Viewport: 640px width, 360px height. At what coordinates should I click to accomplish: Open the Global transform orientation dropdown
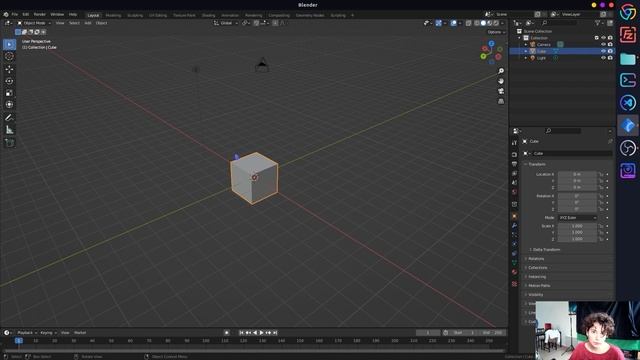[226, 23]
